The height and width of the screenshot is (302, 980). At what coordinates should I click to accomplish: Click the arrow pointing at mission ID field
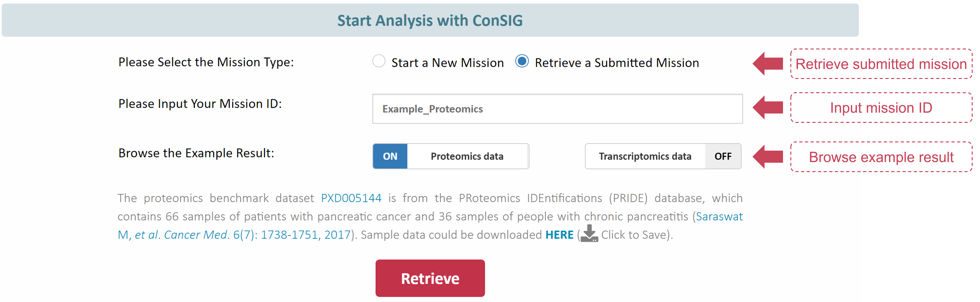click(768, 108)
